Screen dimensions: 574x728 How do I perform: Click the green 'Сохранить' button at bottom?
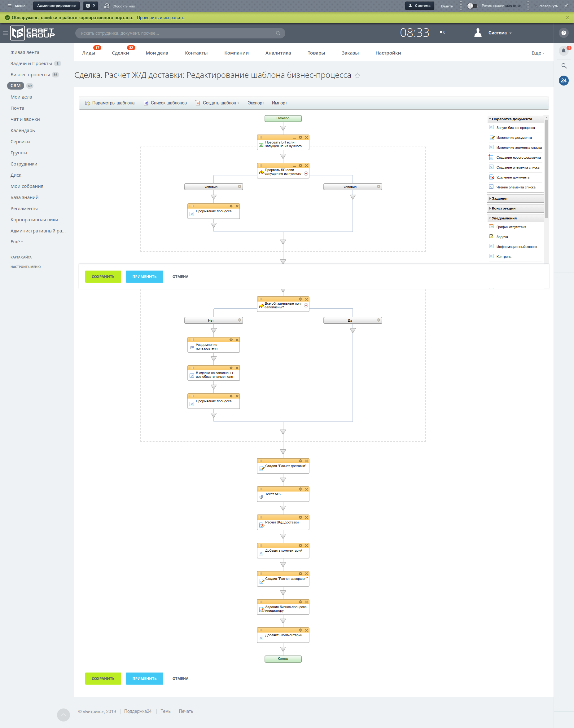coord(103,679)
